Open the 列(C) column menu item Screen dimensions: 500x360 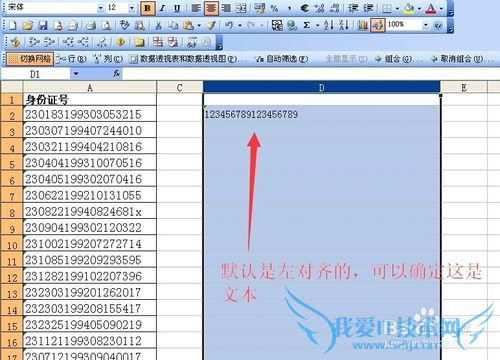107,59
